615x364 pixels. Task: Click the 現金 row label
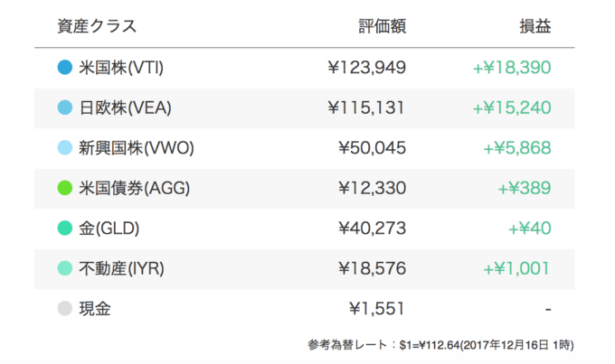(x=95, y=309)
